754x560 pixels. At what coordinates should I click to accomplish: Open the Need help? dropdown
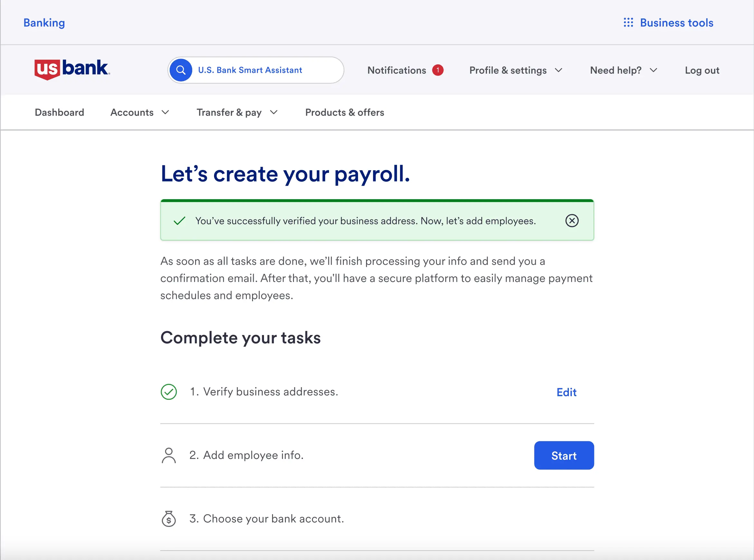(x=623, y=70)
